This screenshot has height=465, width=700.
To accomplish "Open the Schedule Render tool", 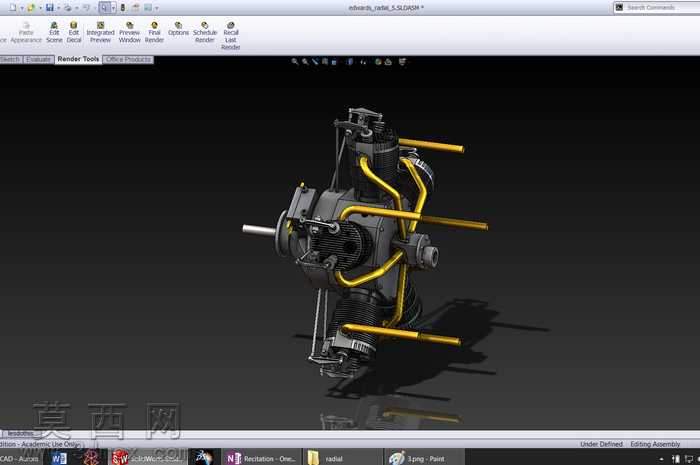I will tap(204, 33).
